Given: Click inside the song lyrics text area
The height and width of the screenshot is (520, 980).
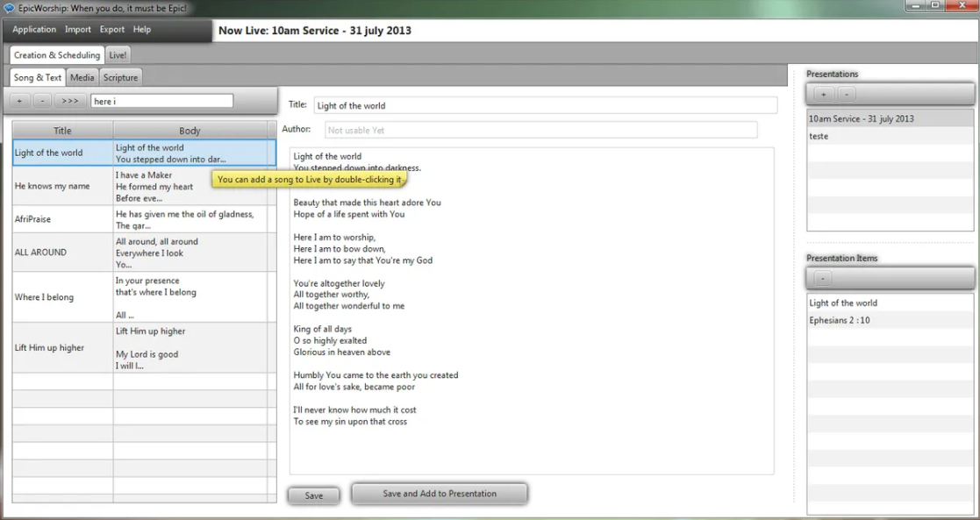Looking at the screenshot, I should pos(532,310).
